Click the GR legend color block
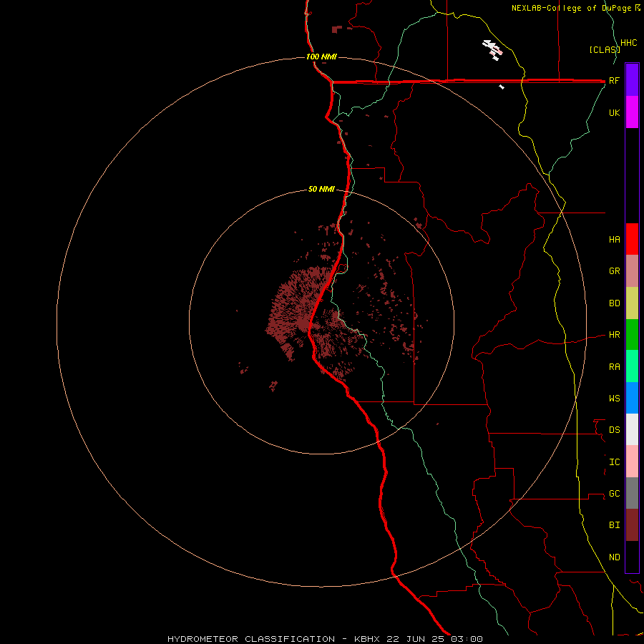This screenshot has height=644, width=644. pyautogui.click(x=632, y=271)
